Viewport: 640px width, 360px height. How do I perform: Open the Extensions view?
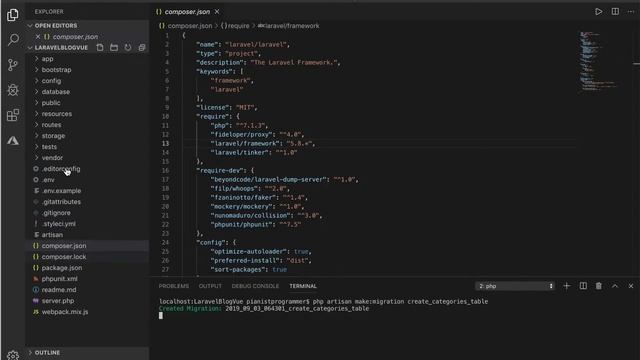[13, 115]
